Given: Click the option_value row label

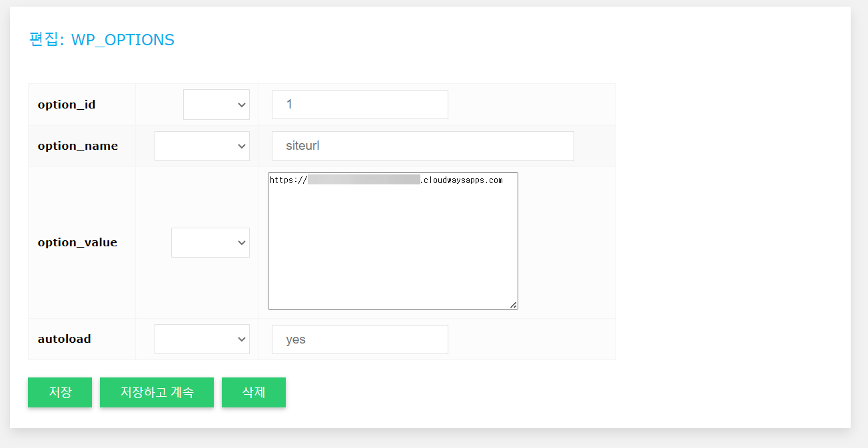Looking at the screenshot, I should point(77,243).
